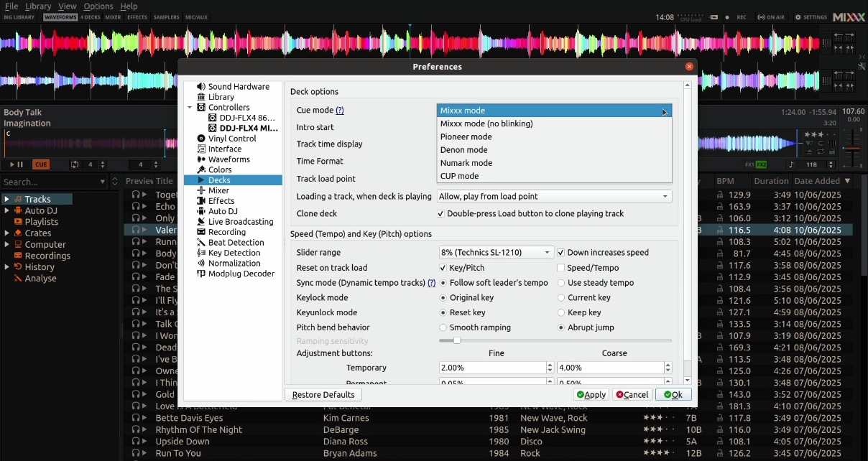
Task: Switch to the MIXER layout tab
Action: click(113, 17)
